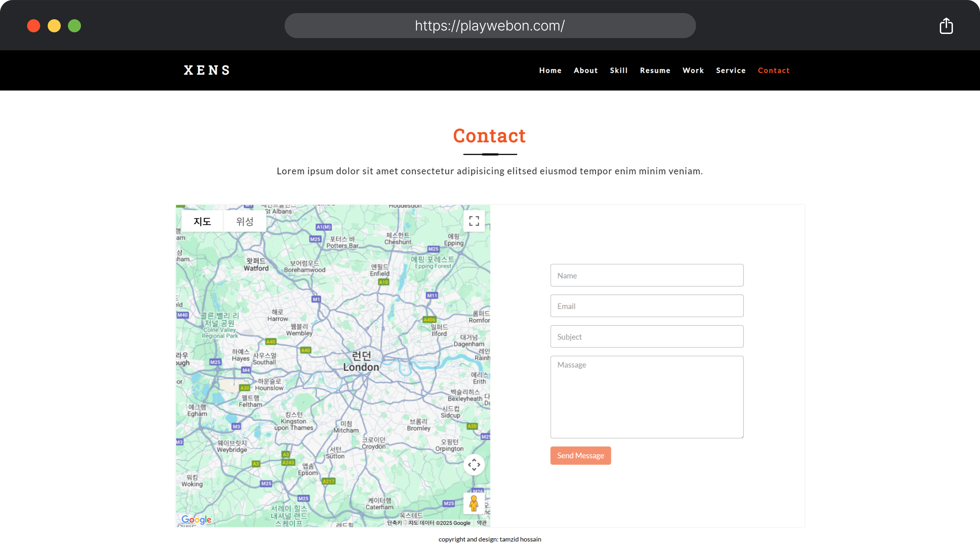Click the Google logo on the map
This screenshot has width=980, height=551.
[196, 519]
